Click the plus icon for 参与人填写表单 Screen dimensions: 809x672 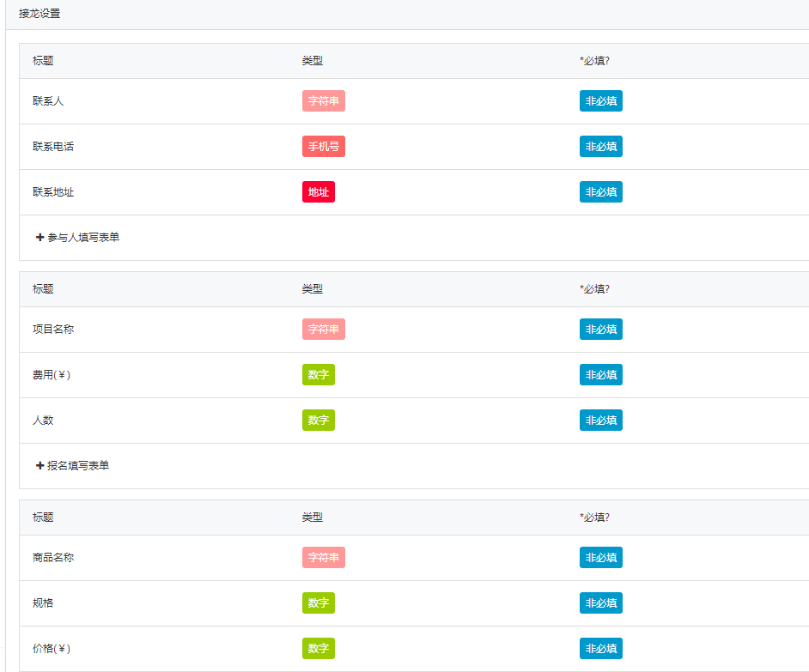(40, 238)
